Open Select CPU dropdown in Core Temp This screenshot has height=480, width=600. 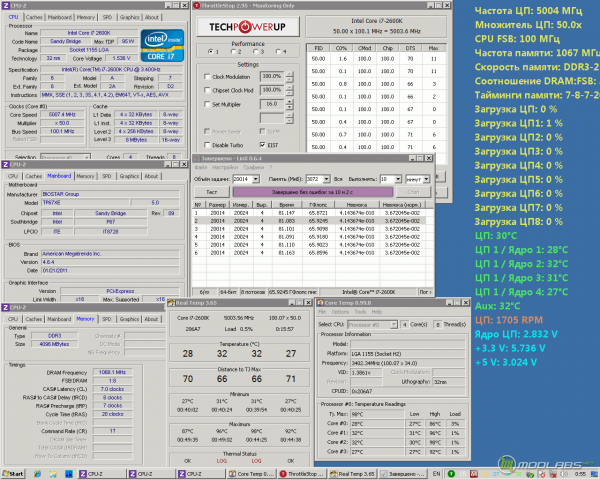point(393,325)
